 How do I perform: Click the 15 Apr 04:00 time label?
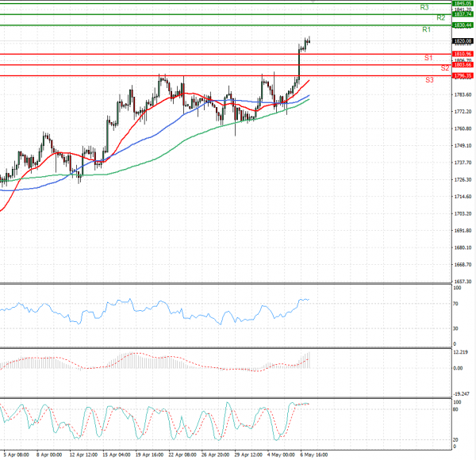point(117,454)
